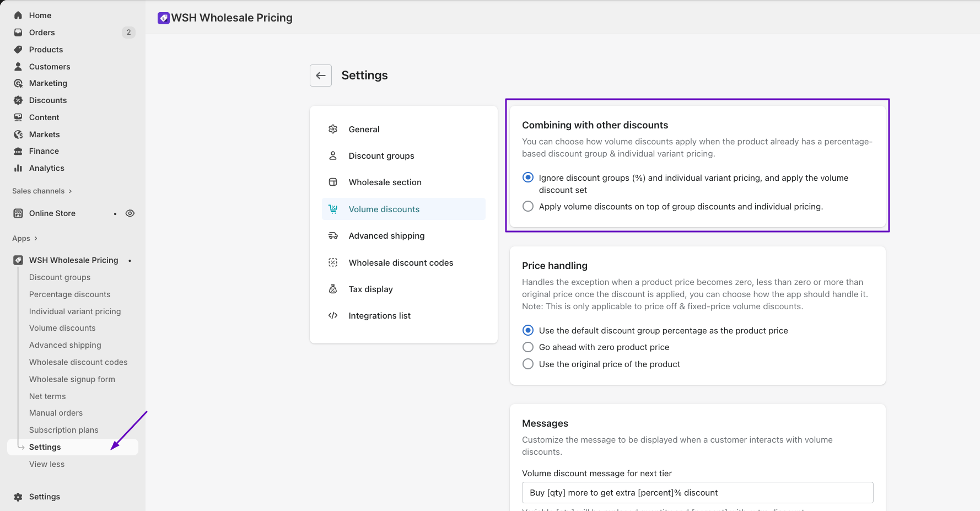Open Wholesale signup form in sidebar
980x511 pixels.
pos(72,379)
